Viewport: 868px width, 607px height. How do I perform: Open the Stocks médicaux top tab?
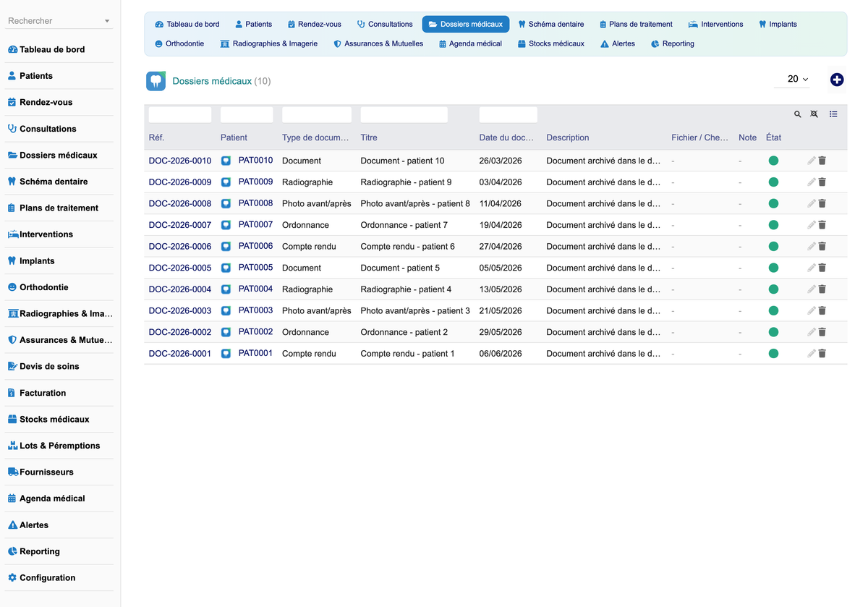[x=551, y=43]
